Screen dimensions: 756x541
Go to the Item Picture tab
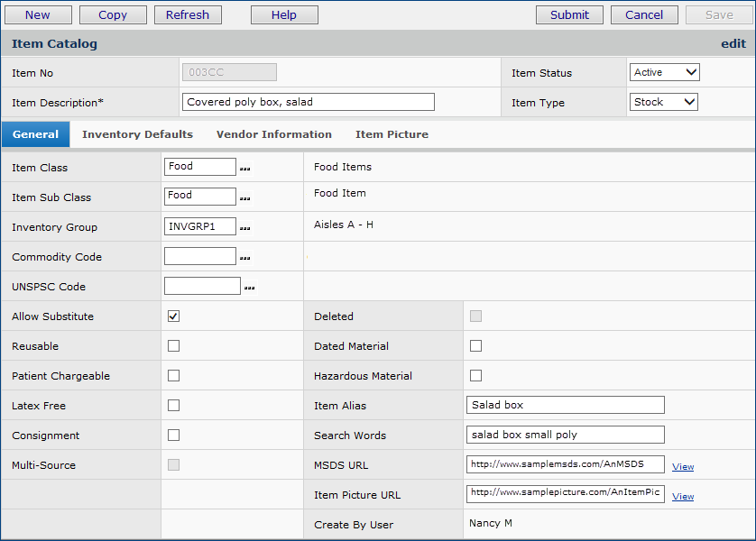[x=392, y=134]
